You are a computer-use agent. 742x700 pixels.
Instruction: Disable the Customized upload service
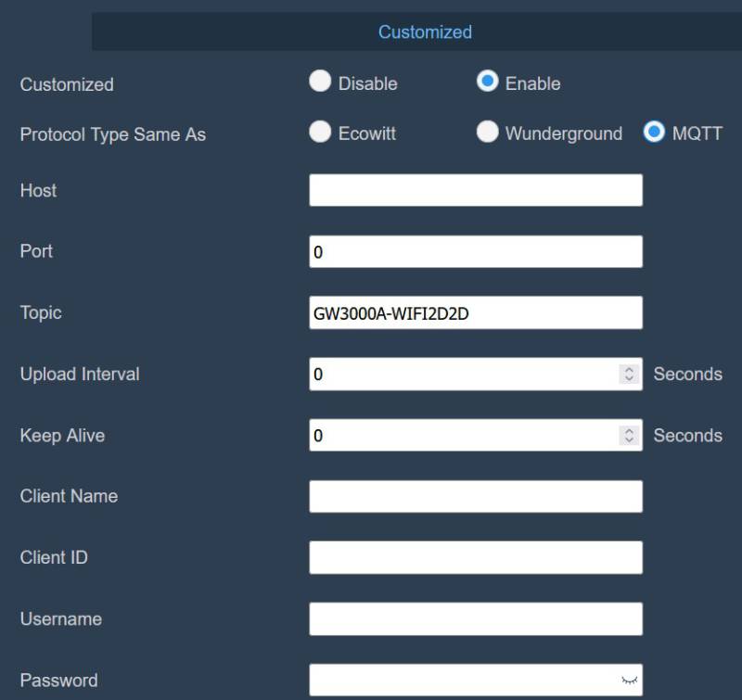(x=320, y=82)
